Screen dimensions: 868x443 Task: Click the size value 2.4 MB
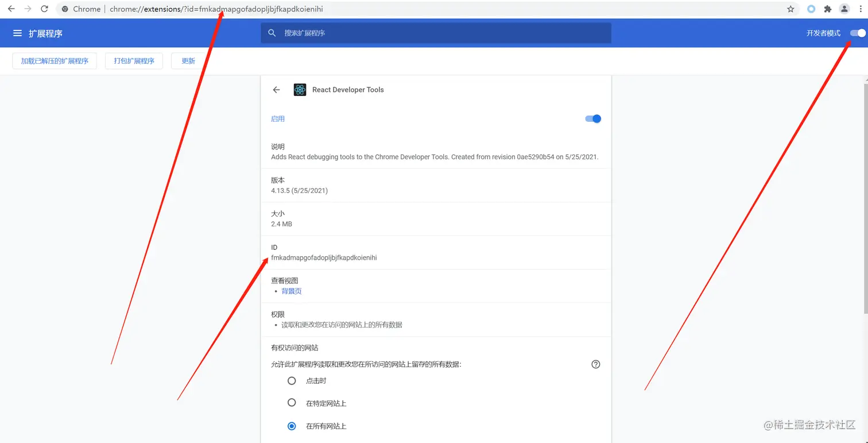coord(281,224)
